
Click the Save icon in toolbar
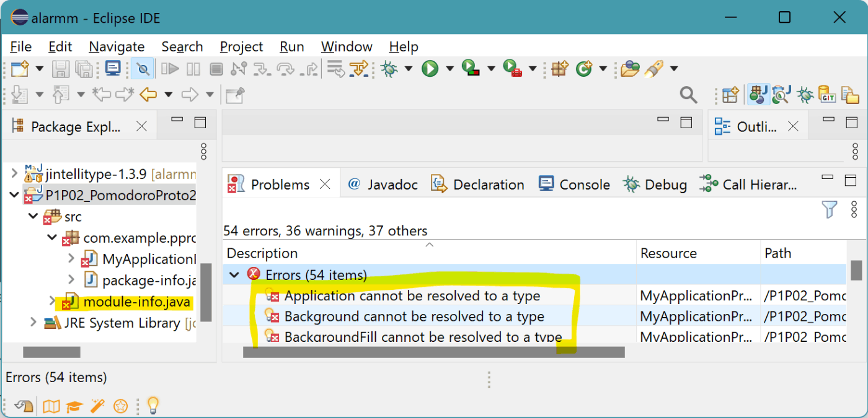pyautogui.click(x=61, y=68)
